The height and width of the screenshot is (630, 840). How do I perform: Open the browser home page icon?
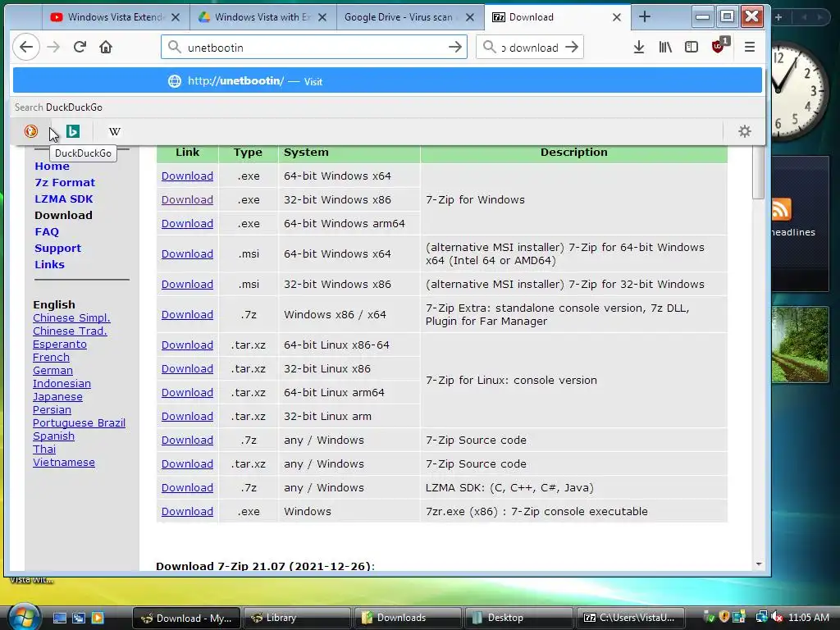click(x=106, y=47)
